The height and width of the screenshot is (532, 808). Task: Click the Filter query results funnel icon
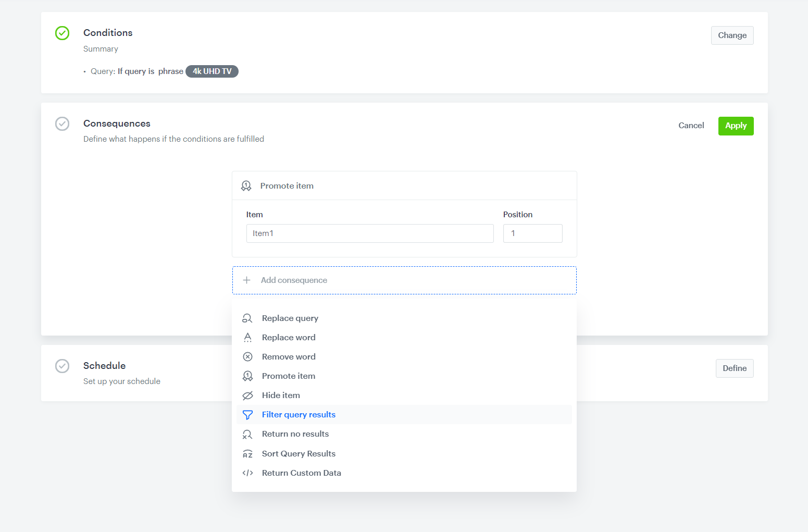coord(247,415)
